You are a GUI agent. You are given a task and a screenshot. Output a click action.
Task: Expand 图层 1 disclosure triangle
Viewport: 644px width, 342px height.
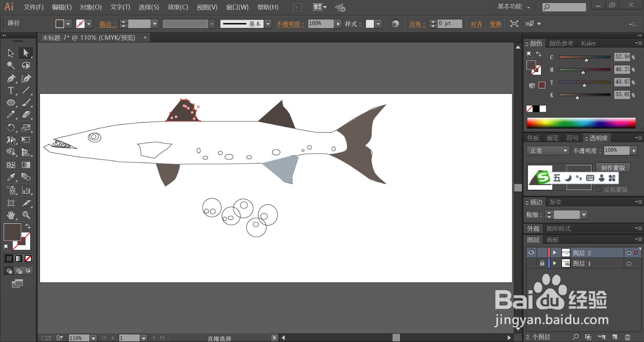(555, 263)
